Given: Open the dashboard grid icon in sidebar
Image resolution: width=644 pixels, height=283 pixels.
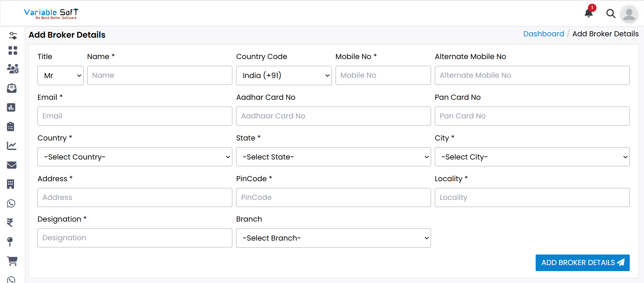Looking at the screenshot, I should pos(13,51).
